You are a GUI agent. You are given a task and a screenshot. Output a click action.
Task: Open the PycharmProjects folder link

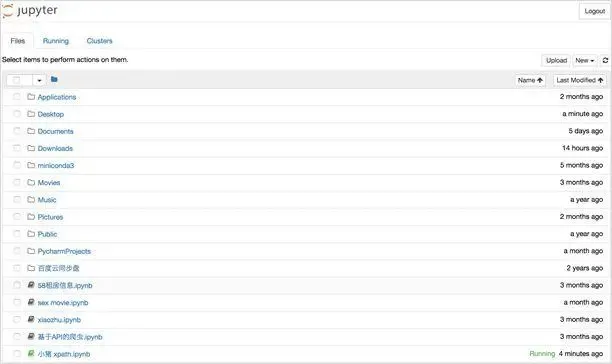64,251
